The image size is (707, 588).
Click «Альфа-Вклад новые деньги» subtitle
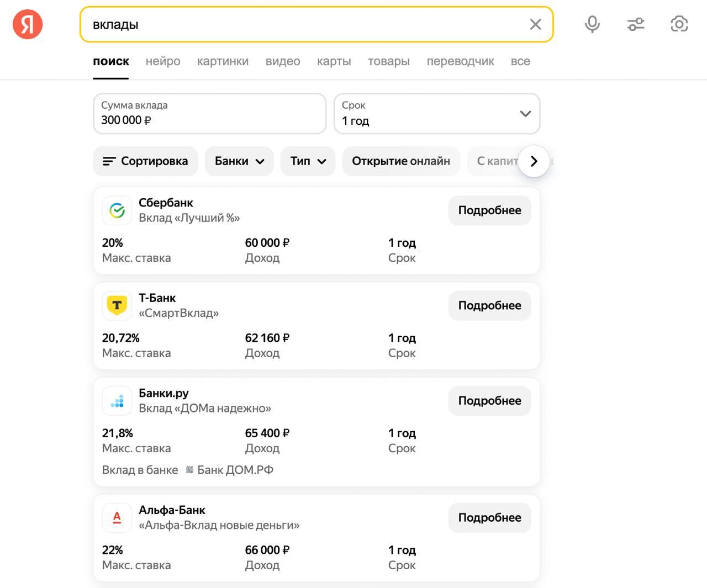(219, 526)
